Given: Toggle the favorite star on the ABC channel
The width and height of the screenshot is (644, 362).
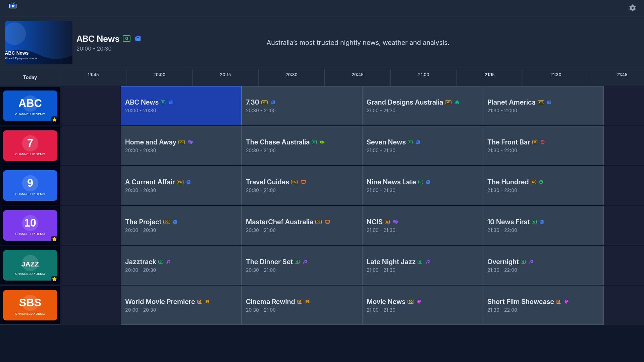Looking at the screenshot, I should tap(54, 119).
